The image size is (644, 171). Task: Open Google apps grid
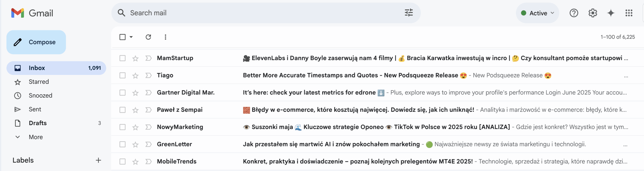click(629, 13)
